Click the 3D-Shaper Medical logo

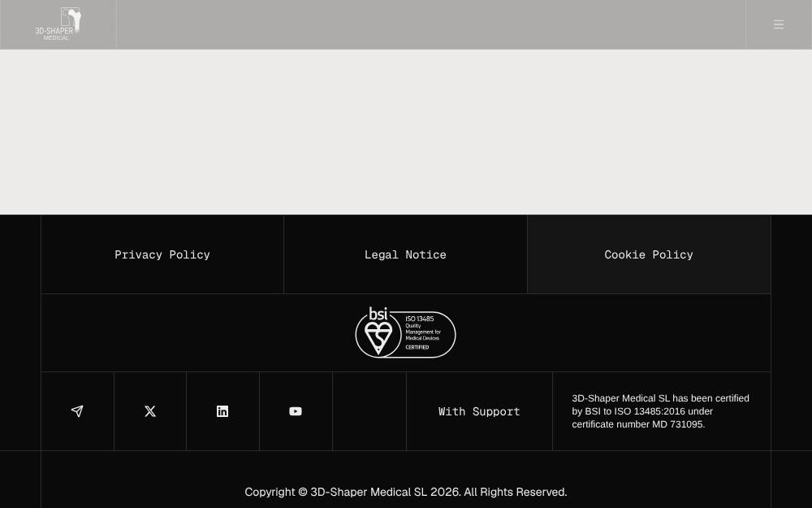[x=58, y=24]
